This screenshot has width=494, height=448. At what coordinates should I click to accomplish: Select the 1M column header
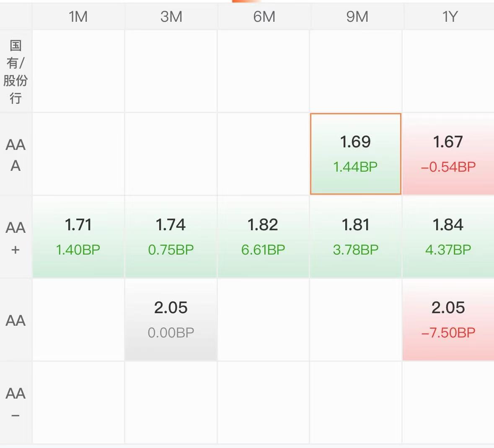(x=78, y=17)
